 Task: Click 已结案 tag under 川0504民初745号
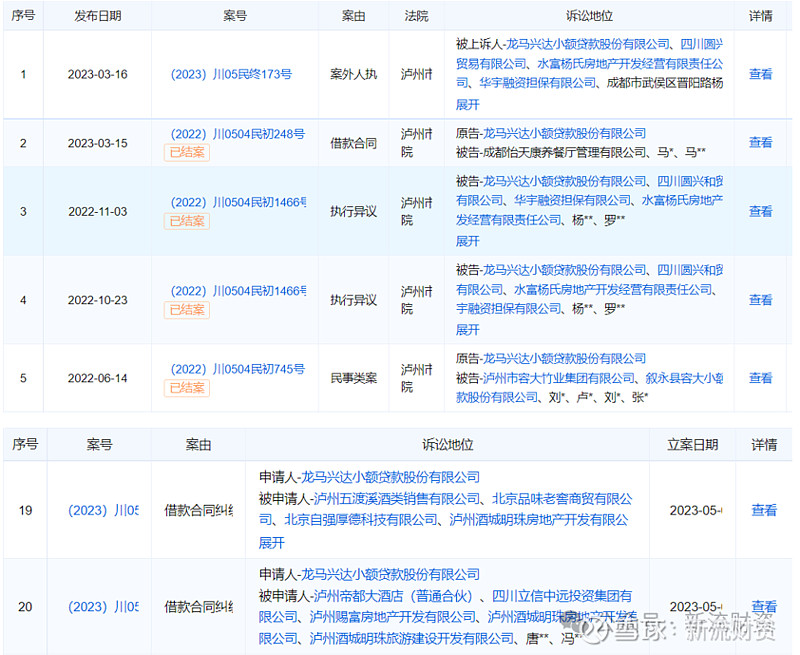coord(187,388)
